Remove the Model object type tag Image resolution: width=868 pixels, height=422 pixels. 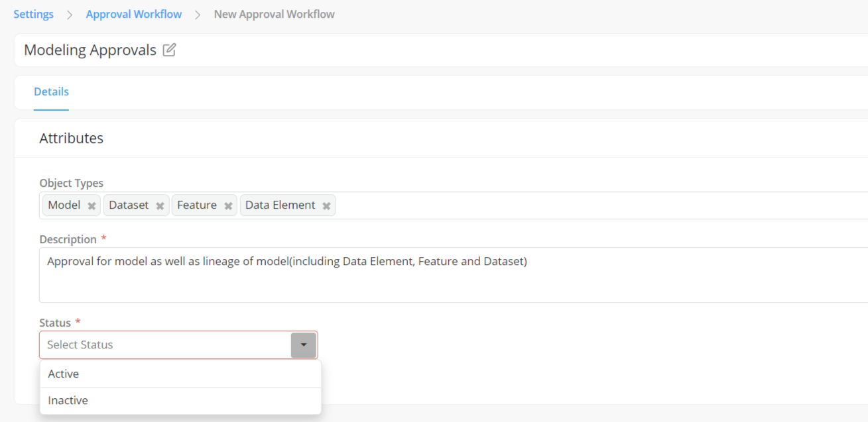(92, 206)
